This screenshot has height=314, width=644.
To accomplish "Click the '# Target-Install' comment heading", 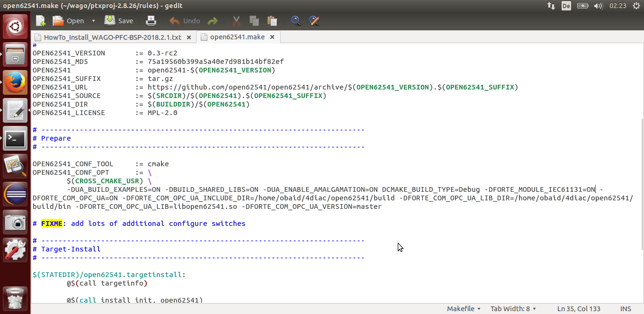I will tap(66, 249).
